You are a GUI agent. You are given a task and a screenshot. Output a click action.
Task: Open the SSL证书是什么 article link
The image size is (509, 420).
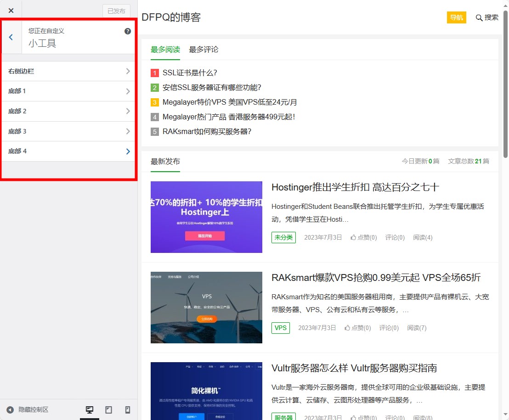189,73
